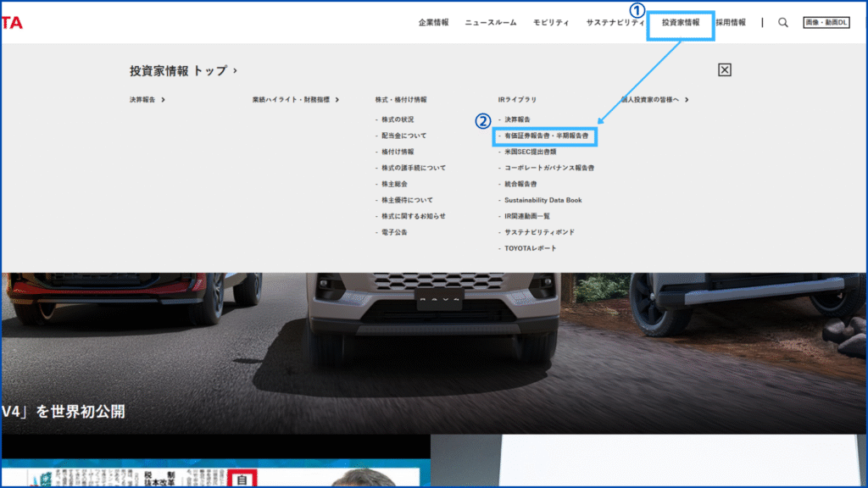Open 採用情報 in the top navigation

tap(731, 23)
